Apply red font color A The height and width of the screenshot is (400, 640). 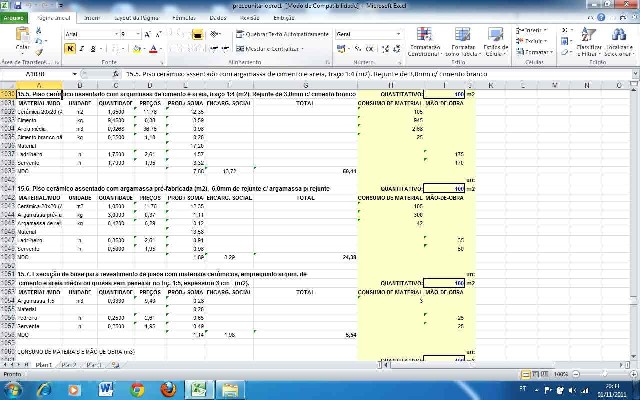pyautogui.click(x=153, y=49)
